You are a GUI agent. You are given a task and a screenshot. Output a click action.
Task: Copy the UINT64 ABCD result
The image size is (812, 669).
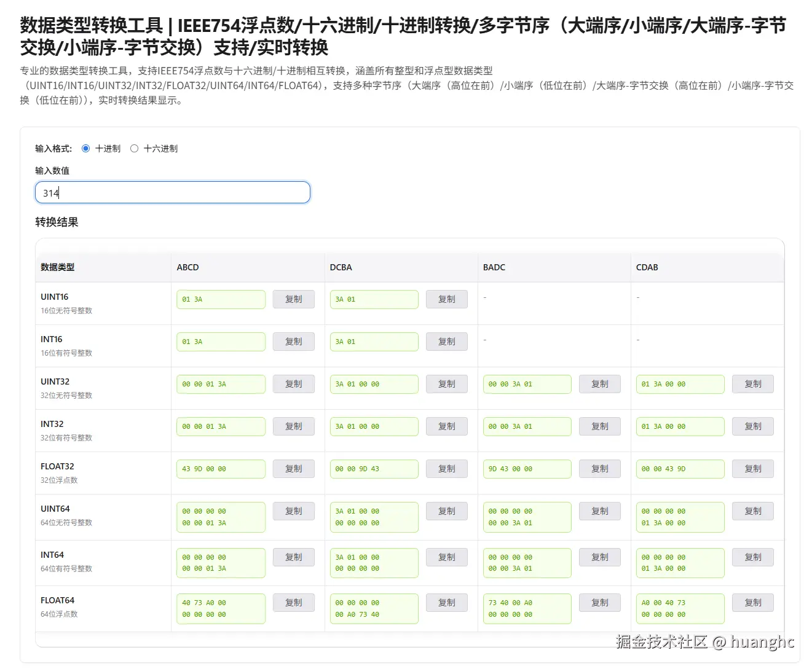[293, 511]
